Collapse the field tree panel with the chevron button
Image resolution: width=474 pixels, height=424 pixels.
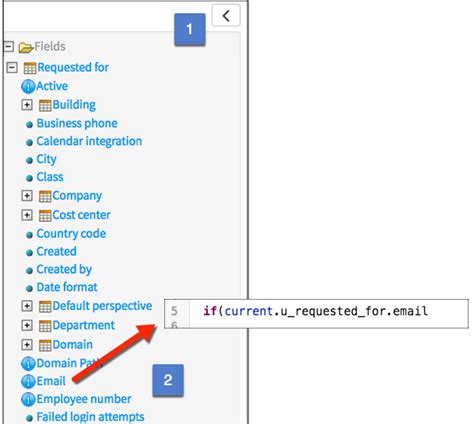[226, 16]
